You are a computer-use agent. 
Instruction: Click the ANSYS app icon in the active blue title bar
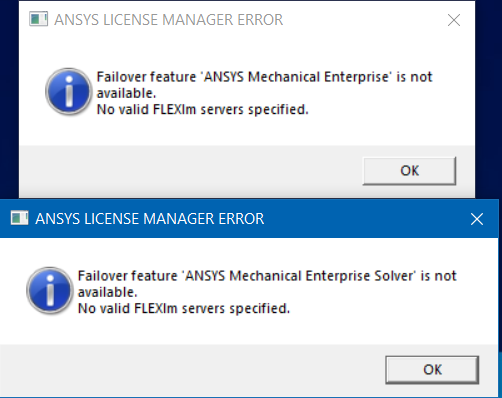(19, 218)
